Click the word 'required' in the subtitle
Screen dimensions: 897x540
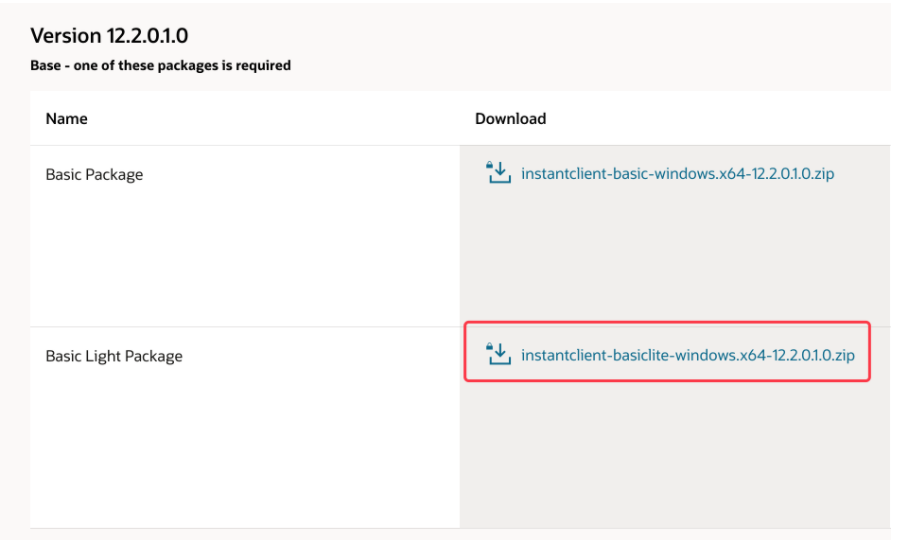[263, 66]
